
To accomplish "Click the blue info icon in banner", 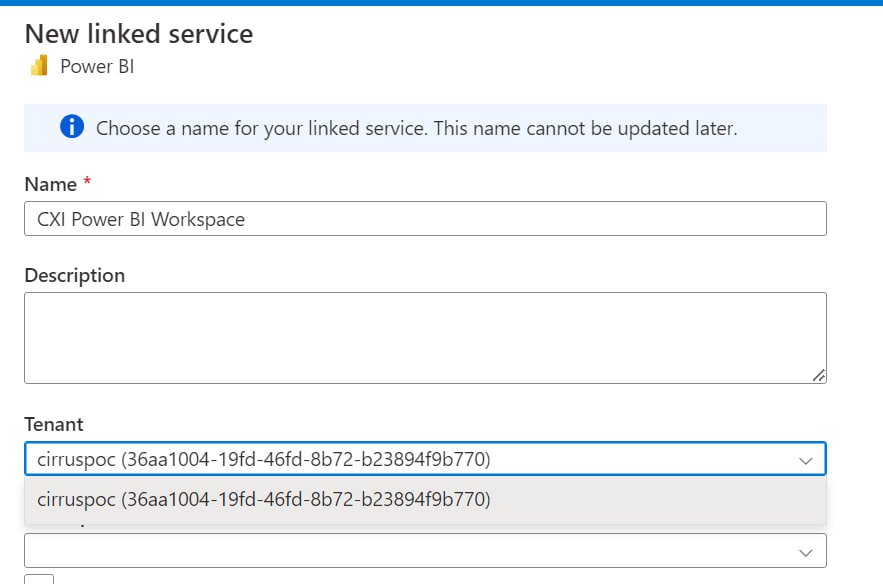I will pyautogui.click(x=72, y=126).
